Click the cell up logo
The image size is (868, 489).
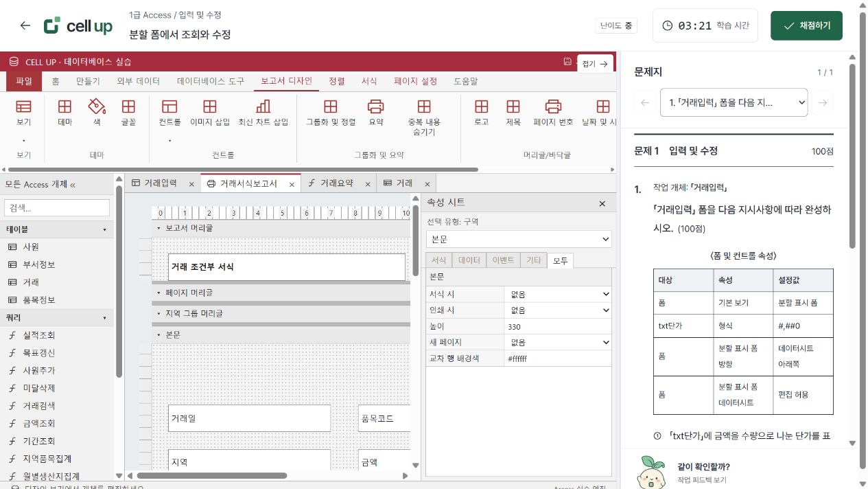click(78, 26)
